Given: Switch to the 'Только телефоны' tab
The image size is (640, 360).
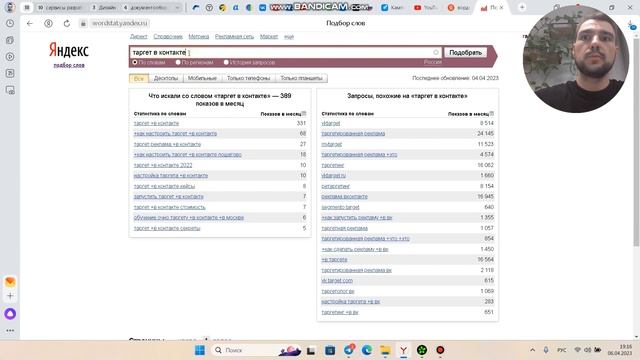Looking at the screenshot, I should point(249,78).
